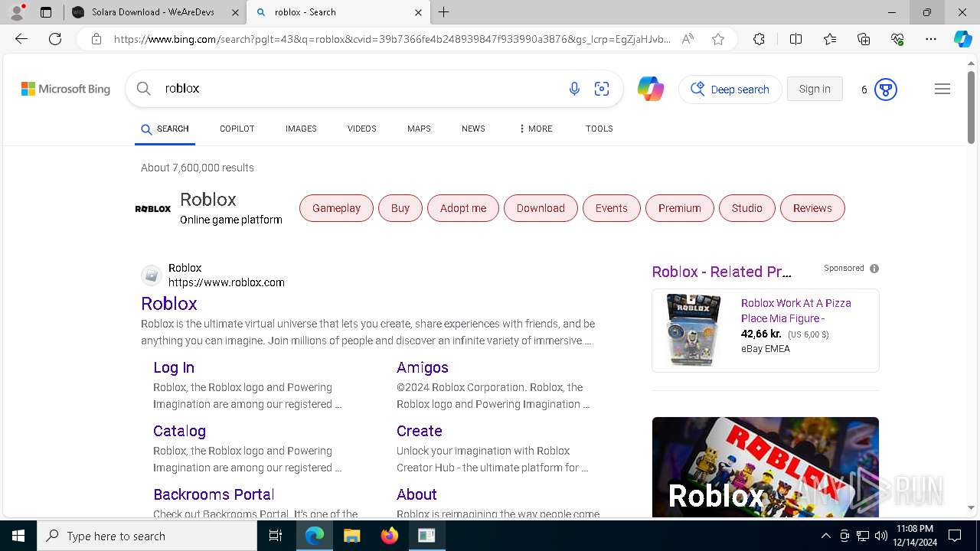
Task: Switch to NEWS search tab
Action: 473,129
